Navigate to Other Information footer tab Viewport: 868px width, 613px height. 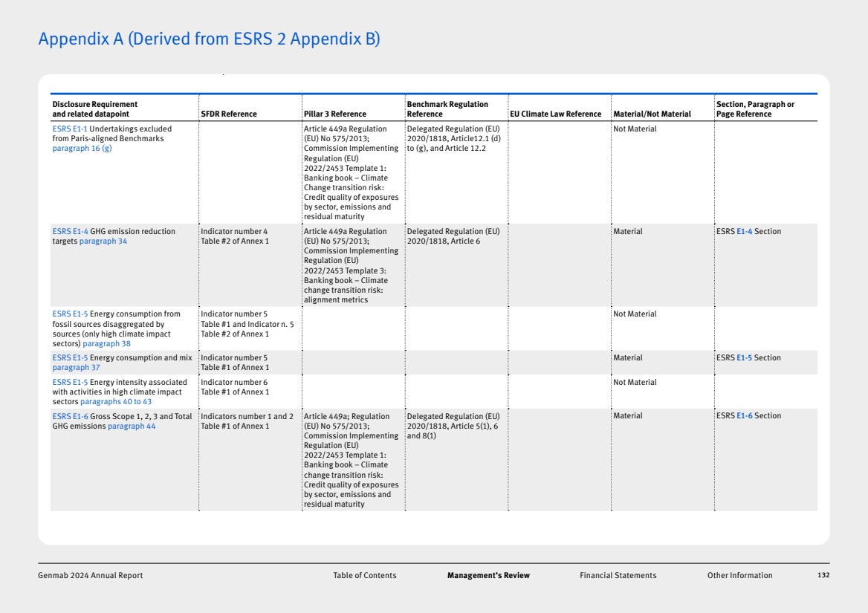739,576
